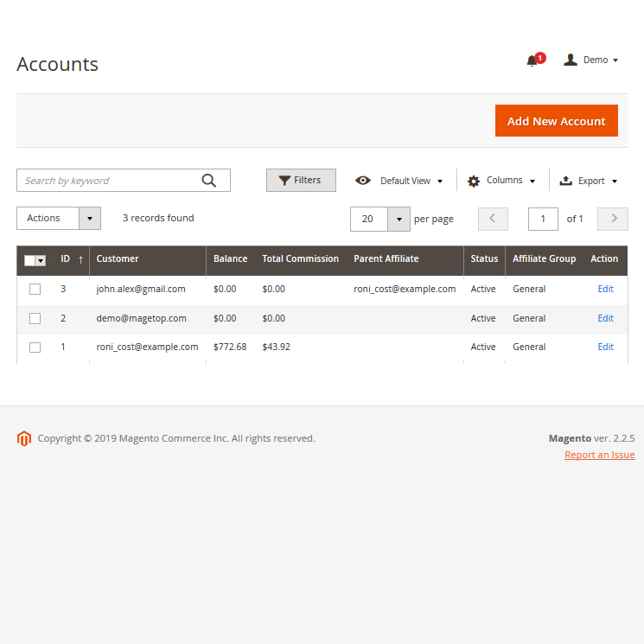Click the Add New Account button
The image size is (644, 644).
point(556,121)
